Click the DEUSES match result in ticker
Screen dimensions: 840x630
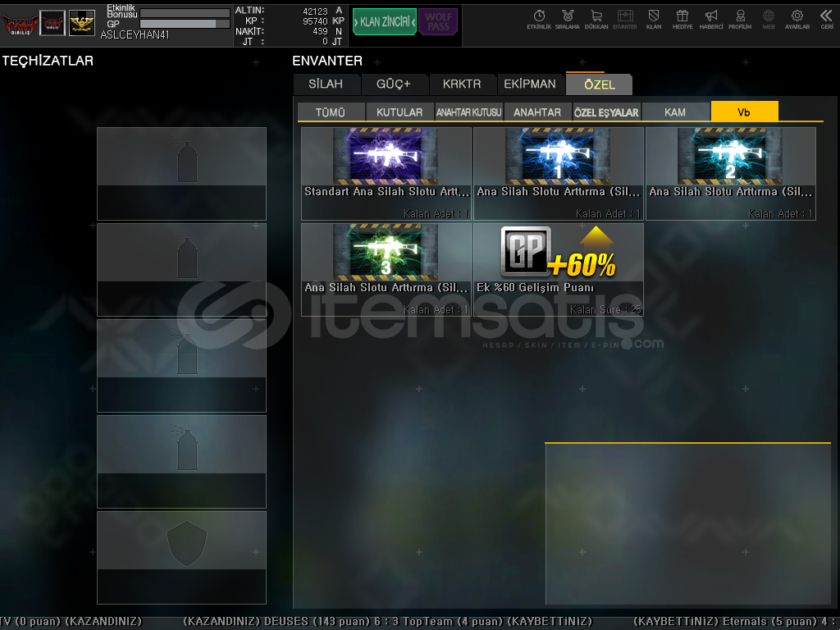pos(388,622)
